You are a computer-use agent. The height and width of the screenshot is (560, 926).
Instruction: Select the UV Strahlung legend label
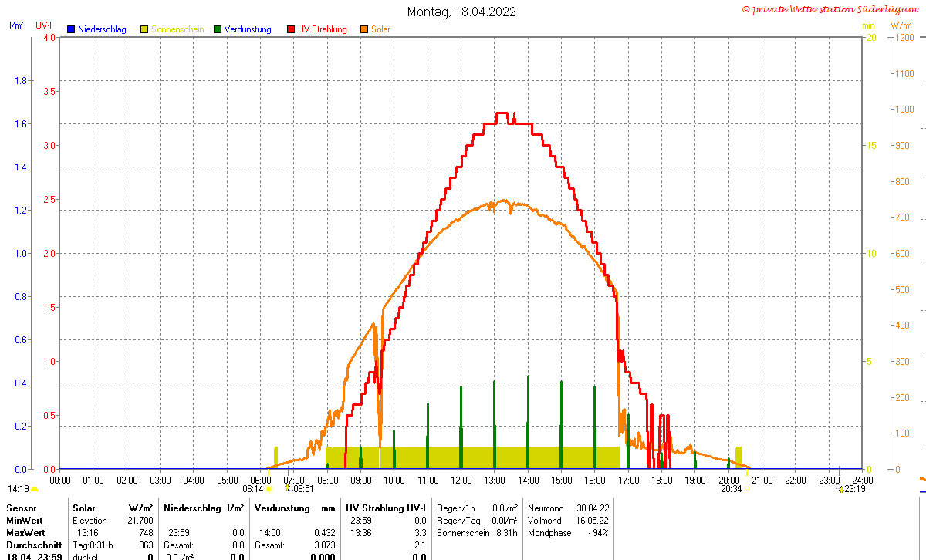coord(323,29)
